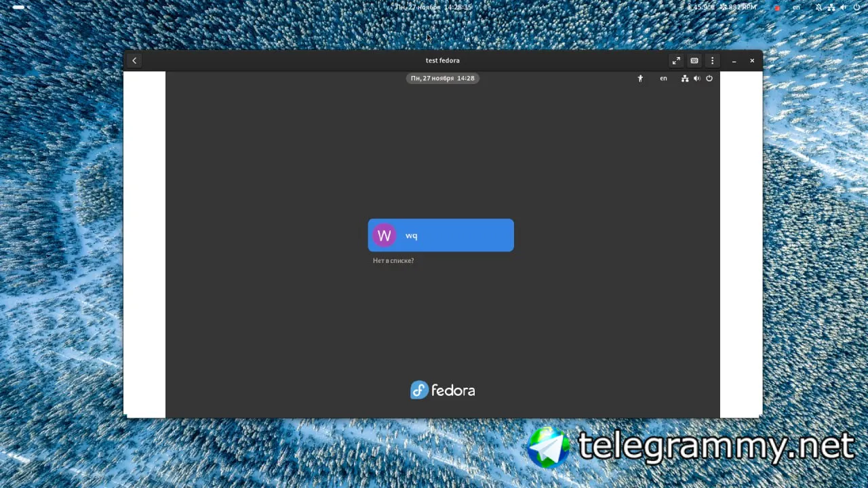
Task: Open the keyboard shortcuts button in header
Action: point(694,60)
